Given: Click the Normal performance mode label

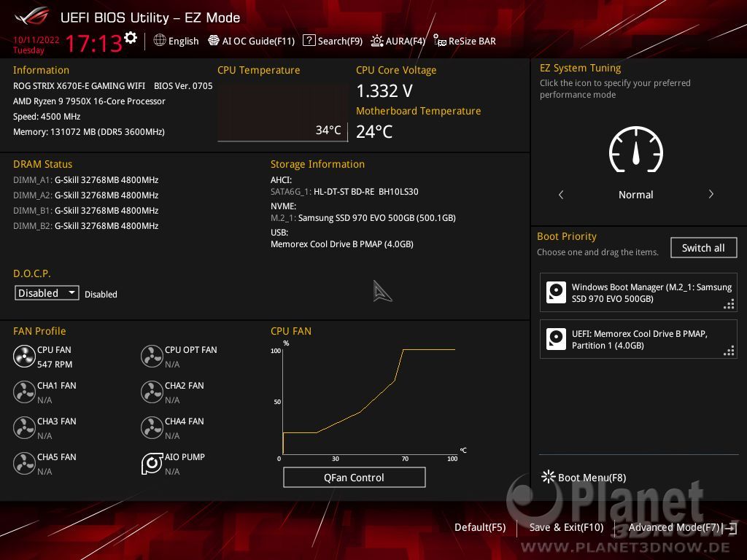Looking at the screenshot, I should (x=635, y=195).
